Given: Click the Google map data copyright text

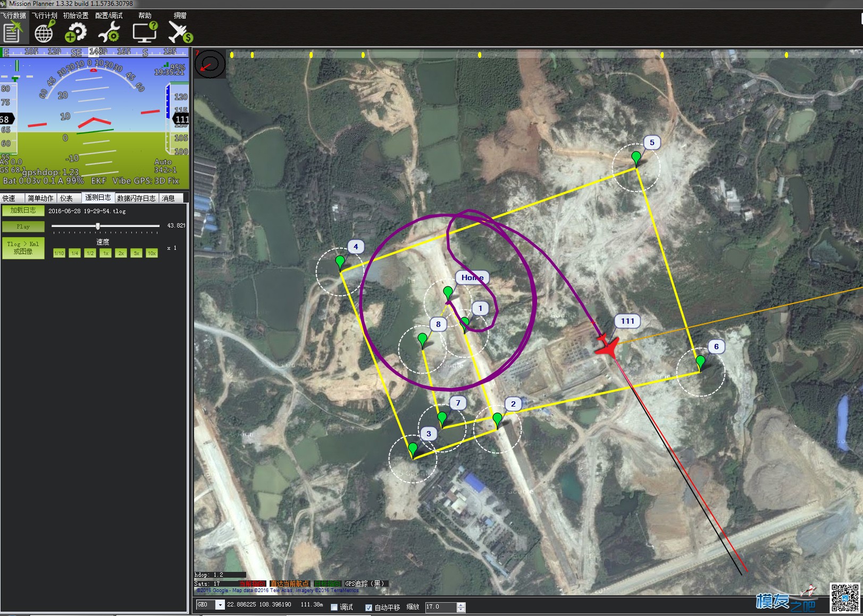Looking at the screenshot, I should point(278,590).
